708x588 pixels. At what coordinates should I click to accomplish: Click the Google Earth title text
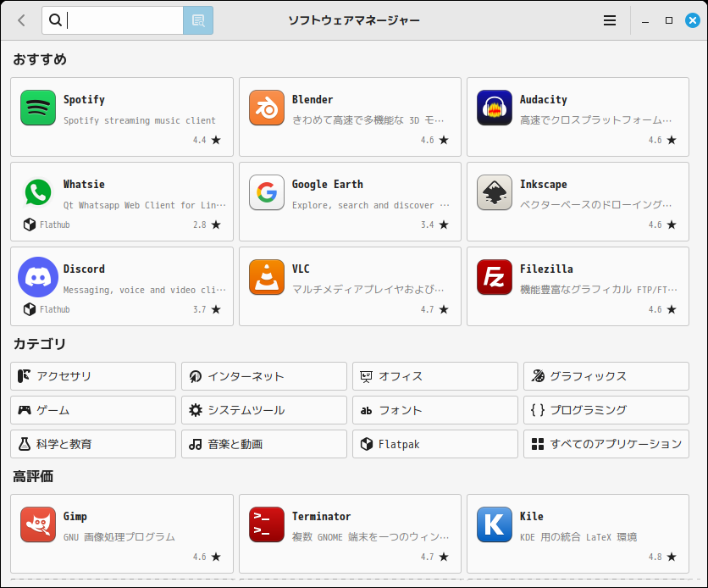pyautogui.click(x=328, y=184)
